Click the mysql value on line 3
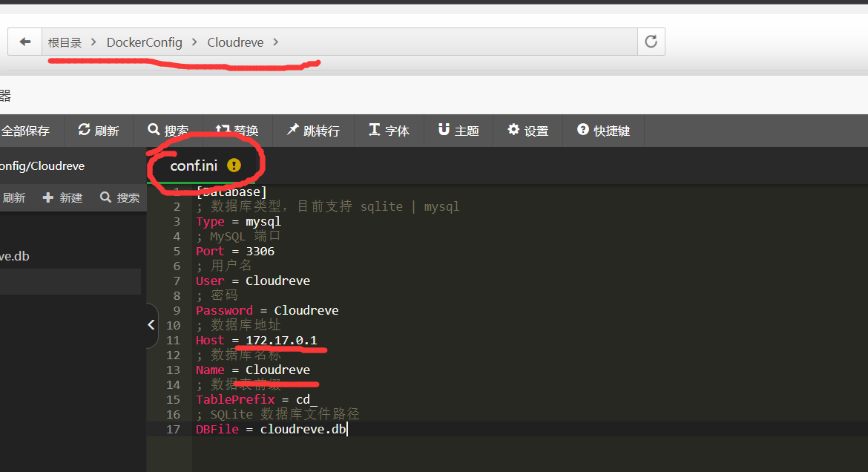 pyautogui.click(x=263, y=222)
